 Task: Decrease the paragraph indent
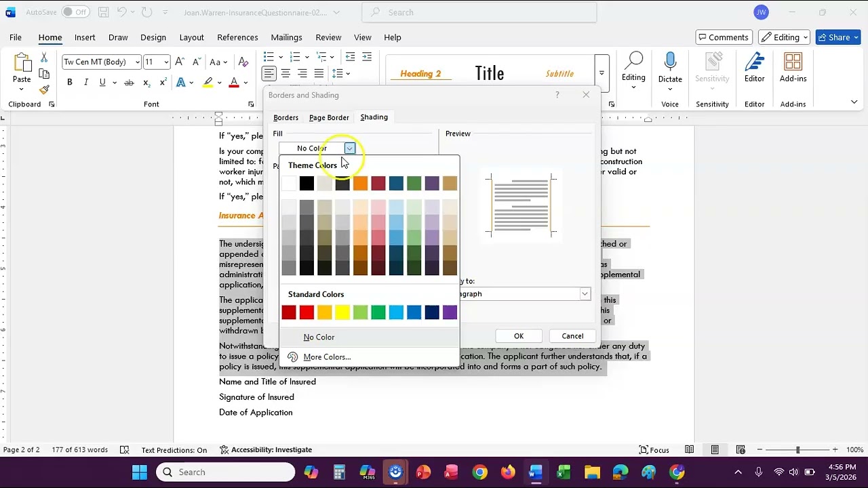[350, 57]
